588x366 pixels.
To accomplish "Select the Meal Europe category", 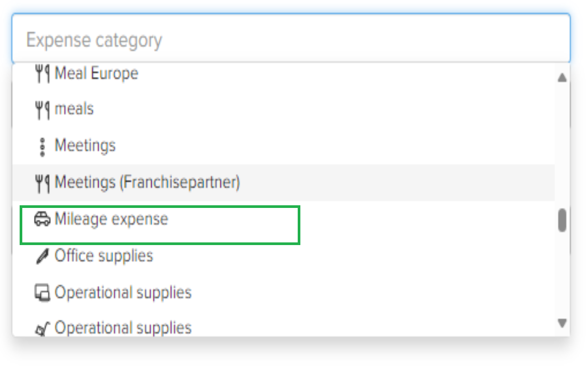I will (96, 73).
